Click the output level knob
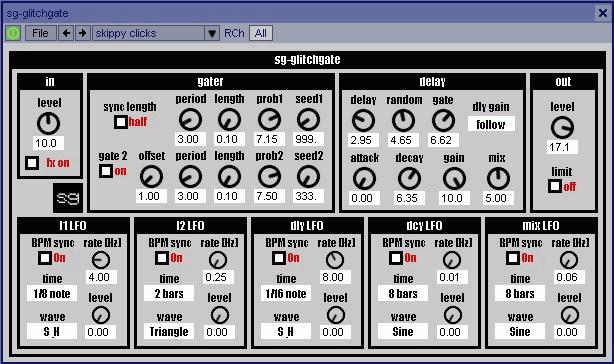 [562, 128]
